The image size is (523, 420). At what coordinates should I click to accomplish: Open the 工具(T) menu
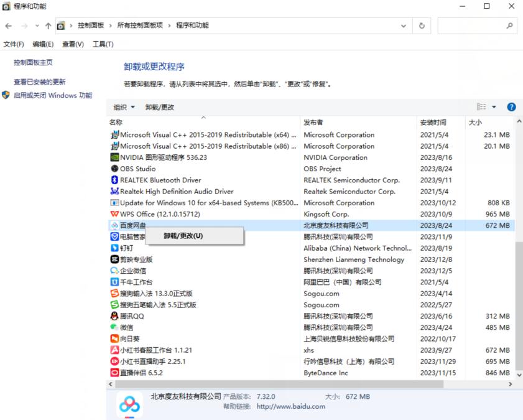103,44
